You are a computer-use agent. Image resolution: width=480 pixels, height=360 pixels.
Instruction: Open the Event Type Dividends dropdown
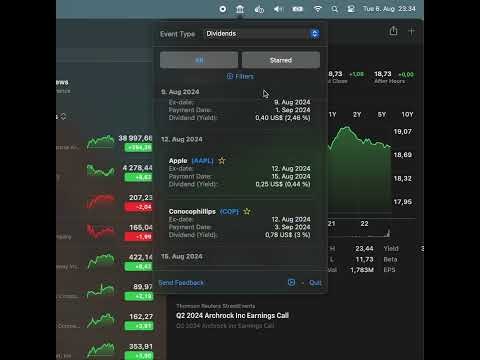tap(262, 34)
